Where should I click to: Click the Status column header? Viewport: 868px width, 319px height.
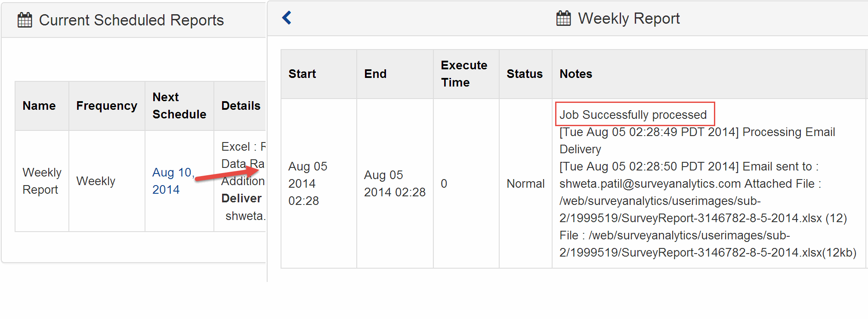click(x=525, y=74)
